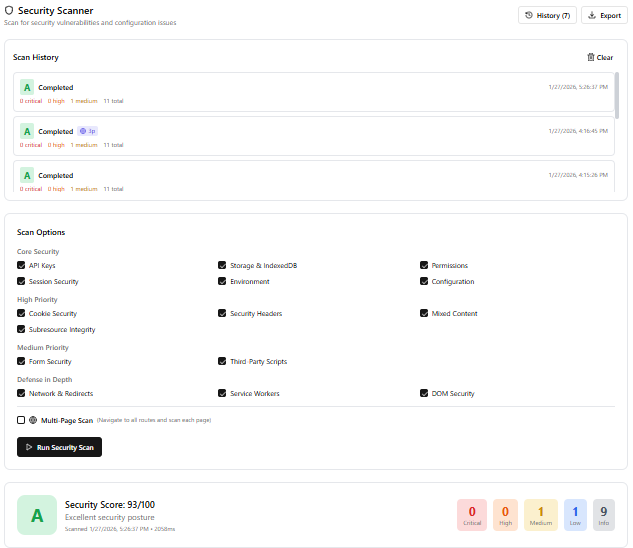Click the scan history scrollbar
This screenshot has height=548, width=633.
617,96
